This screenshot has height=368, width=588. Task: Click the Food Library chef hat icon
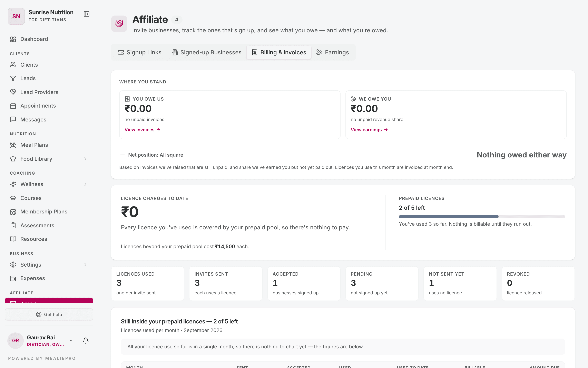click(x=13, y=159)
